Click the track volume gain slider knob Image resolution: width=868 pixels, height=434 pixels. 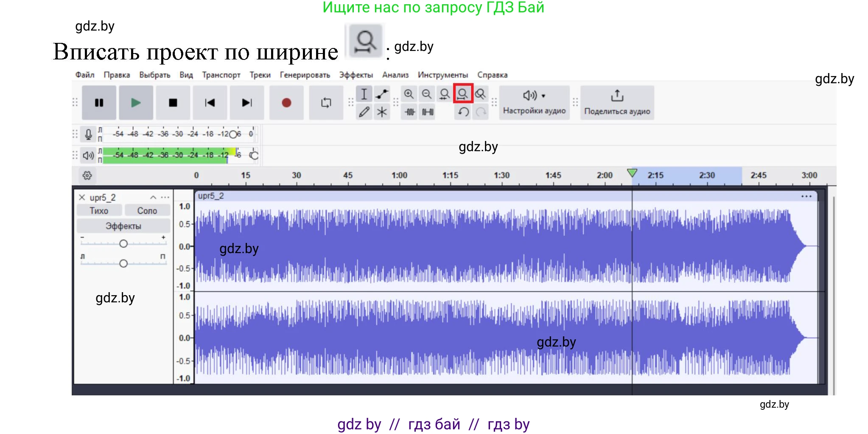click(123, 244)
